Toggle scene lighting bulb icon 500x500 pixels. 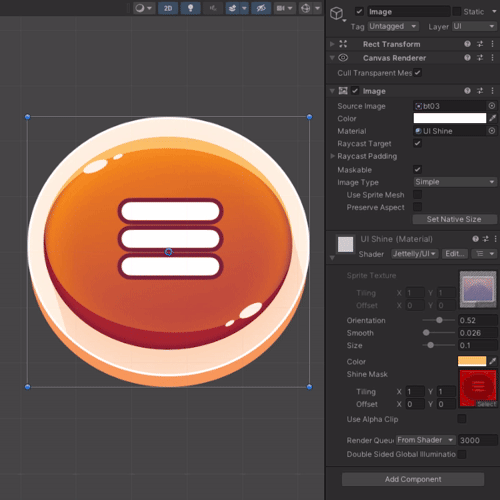coord(190,8)
